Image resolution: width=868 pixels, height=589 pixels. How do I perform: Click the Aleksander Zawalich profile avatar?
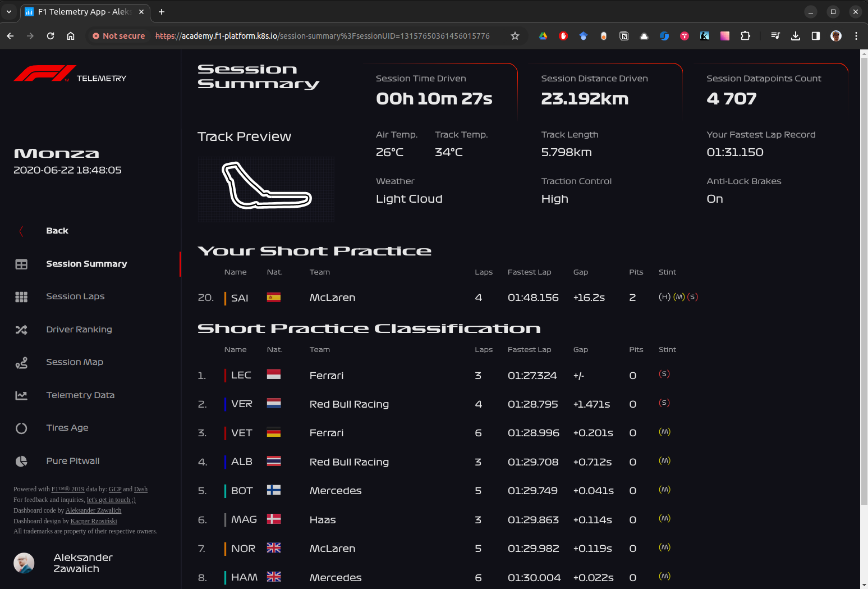click(24, 563)
